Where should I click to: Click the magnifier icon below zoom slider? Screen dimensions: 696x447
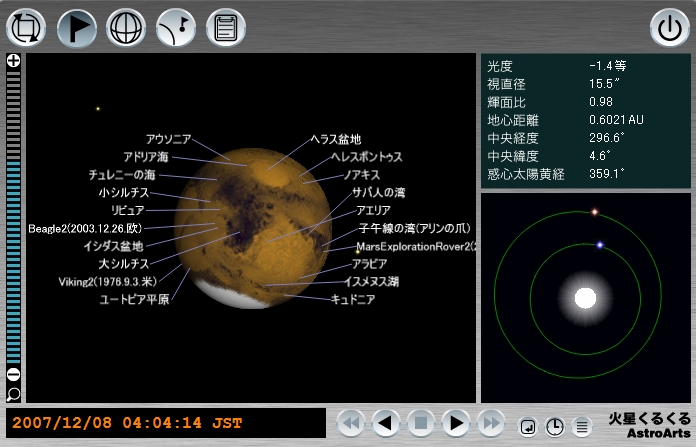point(13,393)
